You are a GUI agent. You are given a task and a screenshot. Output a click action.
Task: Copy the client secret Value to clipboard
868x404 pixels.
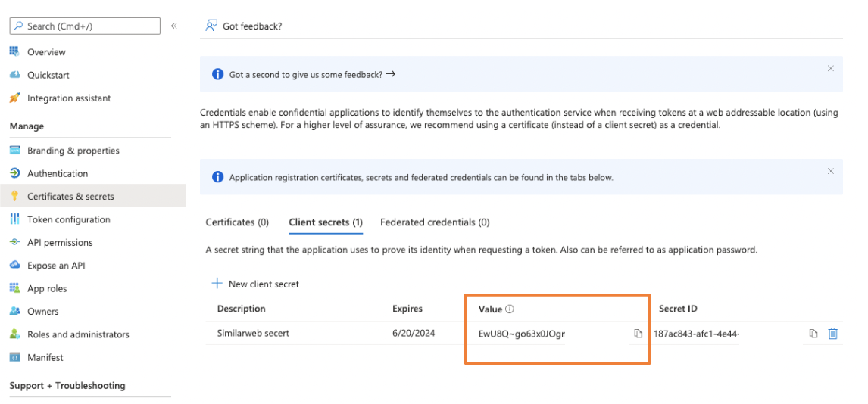click(638, 334)
